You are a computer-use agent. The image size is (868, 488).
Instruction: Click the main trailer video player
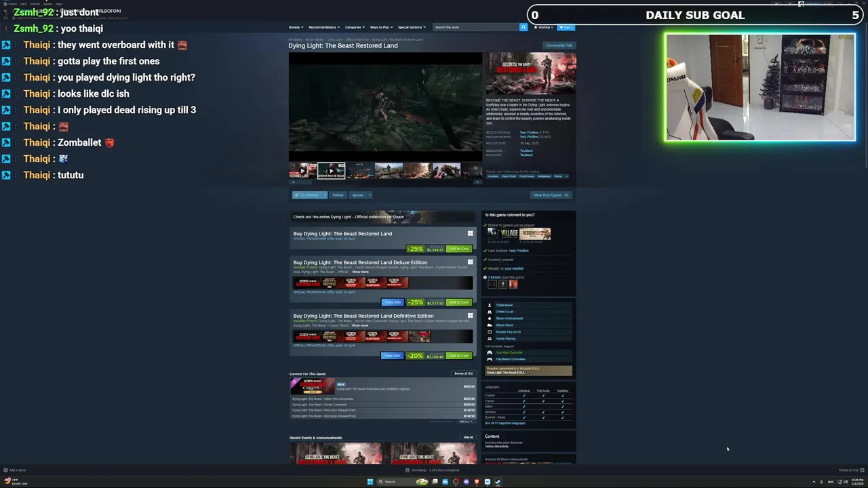point(385,107)
